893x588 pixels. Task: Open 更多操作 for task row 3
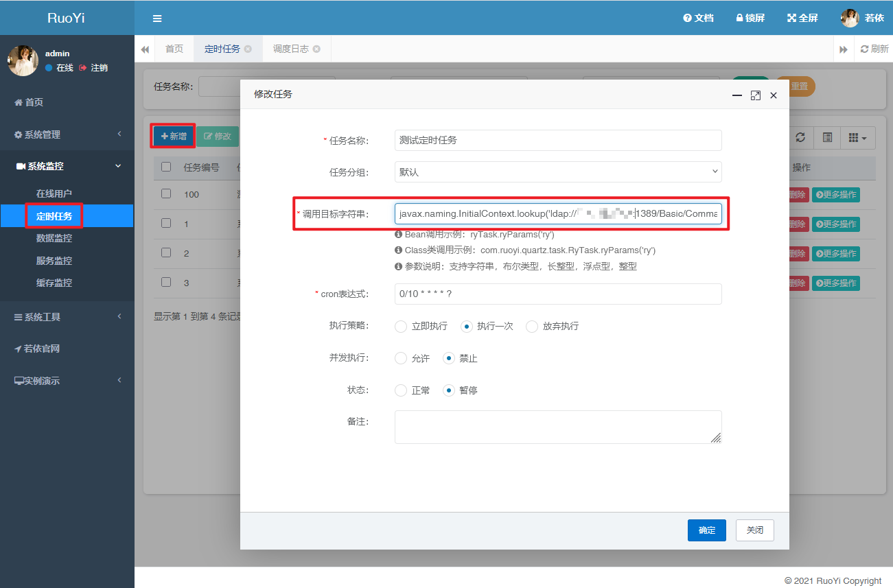tap(836, 283)
